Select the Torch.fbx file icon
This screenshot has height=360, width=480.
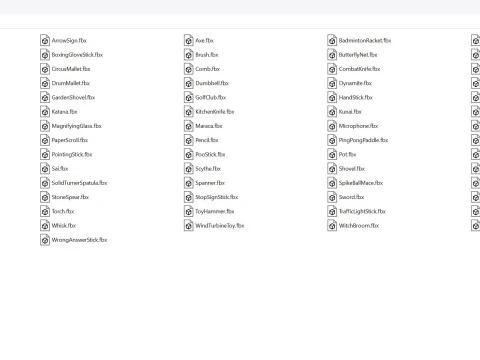[45, 211]
